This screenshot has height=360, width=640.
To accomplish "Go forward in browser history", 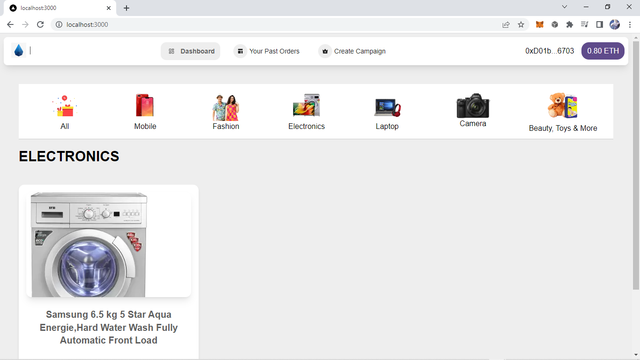I will [x=25, y=24].
